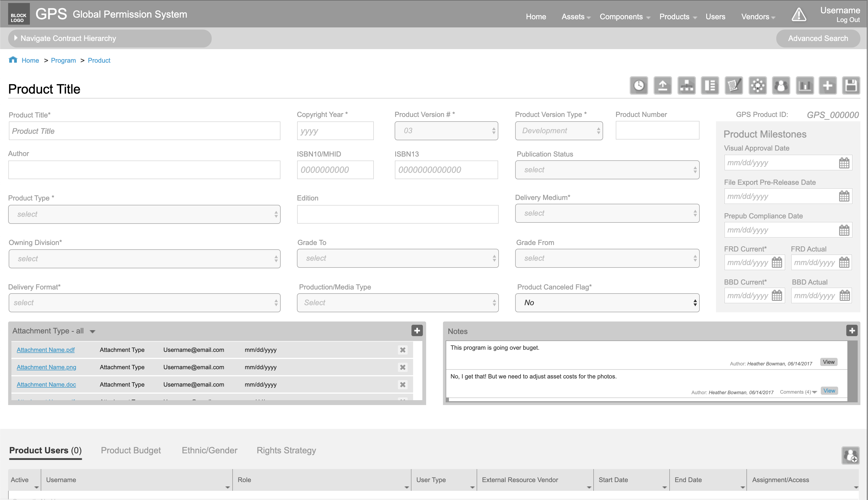The height and width of the screenshot is (500, 868).
Task: Open the Product Canceled Flag dropdown
Action: [x=607, y=302]
